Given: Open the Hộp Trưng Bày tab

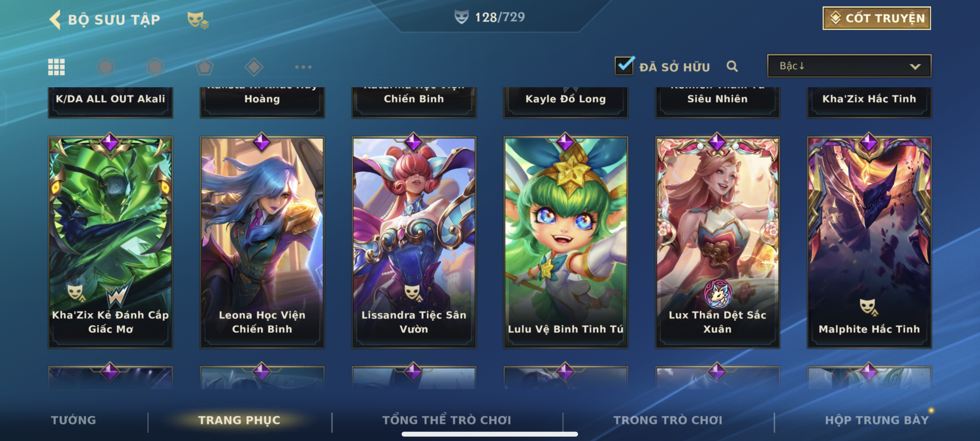Looking at the screenshot, I should tap(876, 420).
